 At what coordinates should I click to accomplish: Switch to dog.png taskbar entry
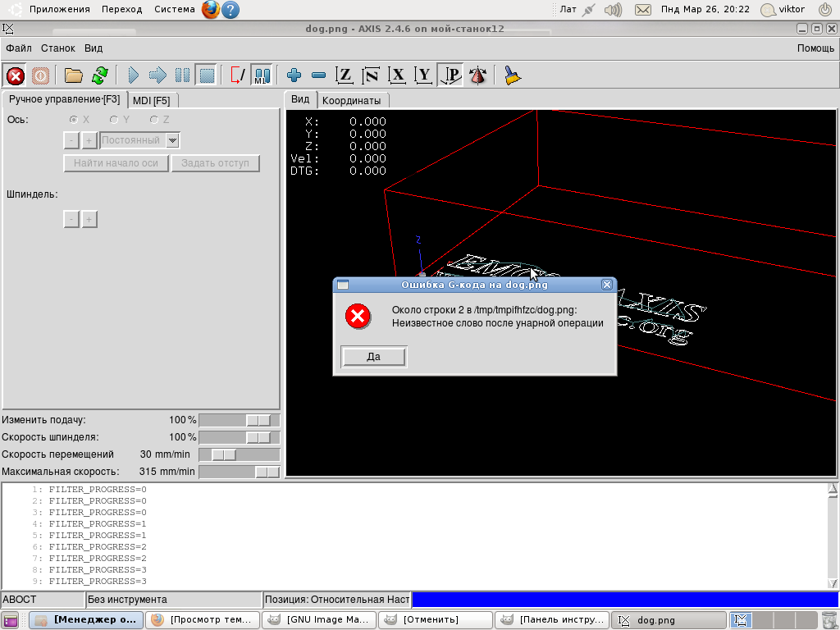(669, 620)
